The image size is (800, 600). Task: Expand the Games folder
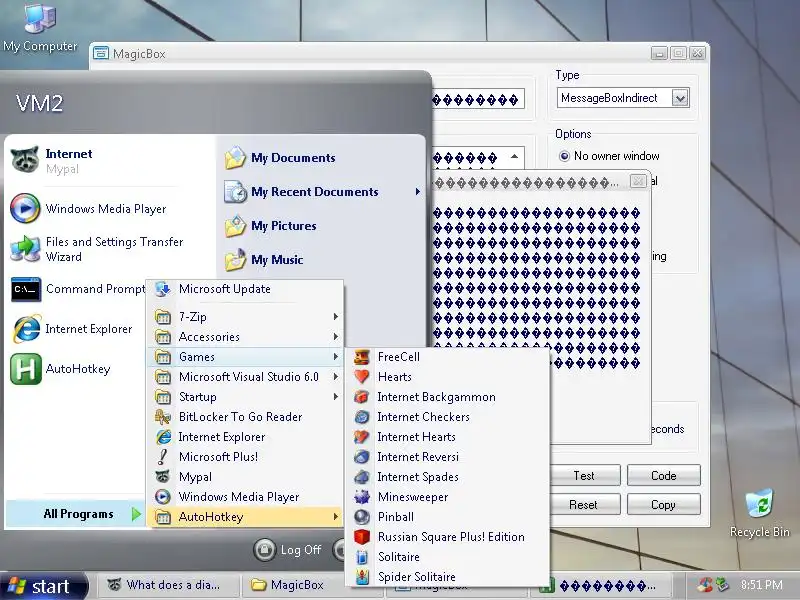coord(245,357)
